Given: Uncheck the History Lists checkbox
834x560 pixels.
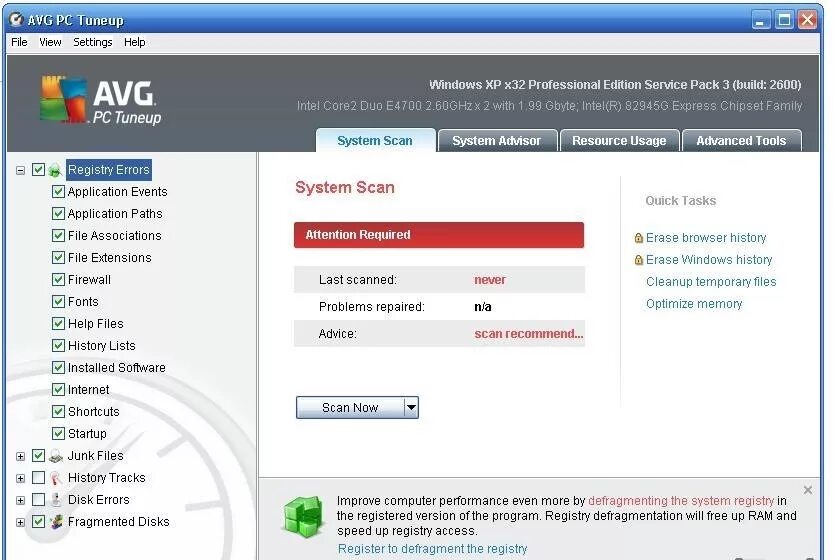Looking at the screenshot, I should click(x=59, y=346).
